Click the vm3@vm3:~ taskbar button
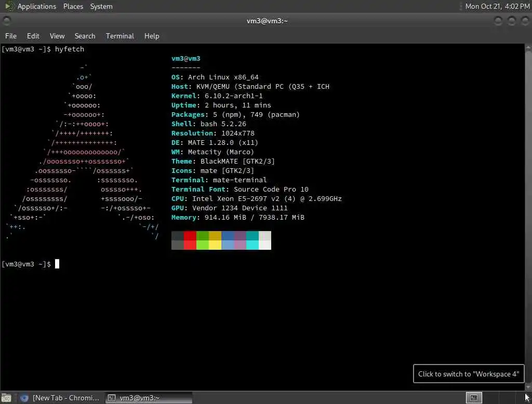 click(149, 398)
